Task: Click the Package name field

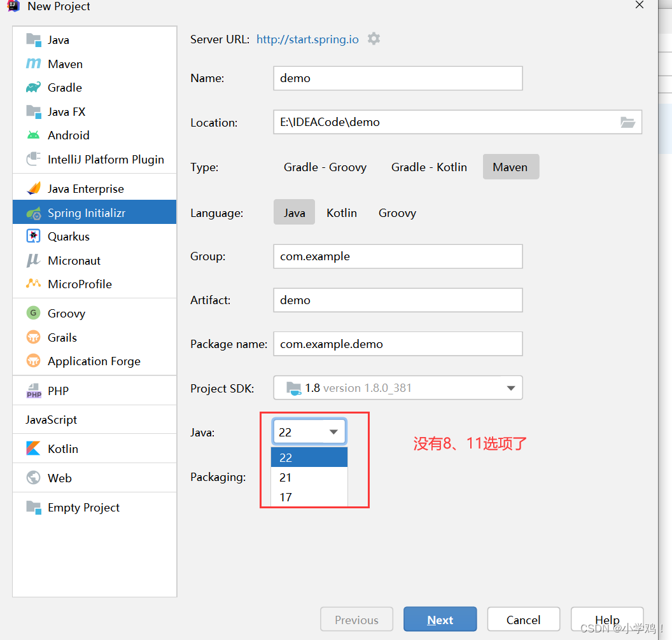Action: click(398, 344)
